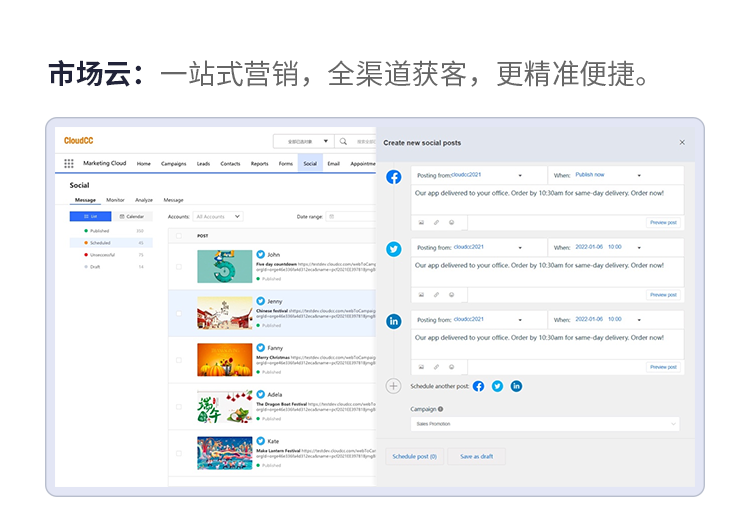
Task: Check the checkbox for John's post
Action: pos(179,267)
